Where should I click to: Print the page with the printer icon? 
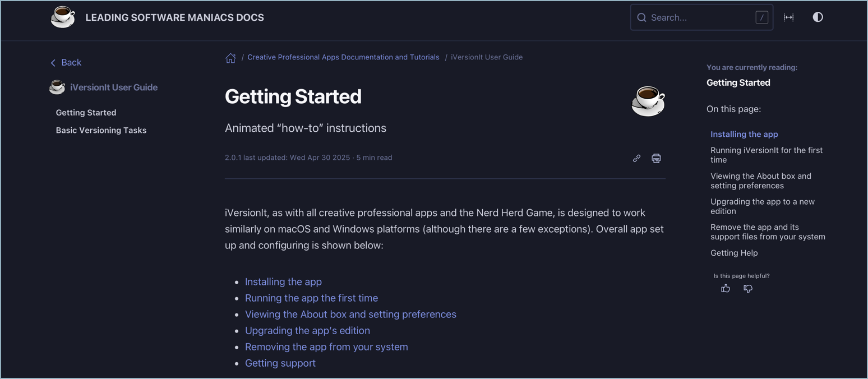point(656,159)
